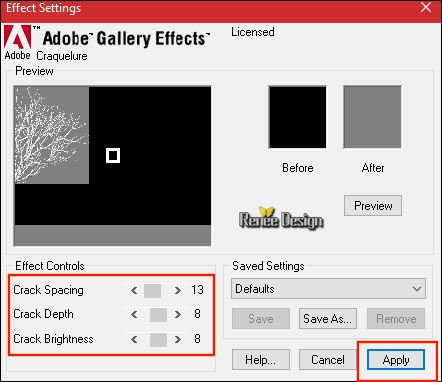442x382 pixels.
Task: Increase Crack Depth with right arrow
Action: (x=178, y=314)
